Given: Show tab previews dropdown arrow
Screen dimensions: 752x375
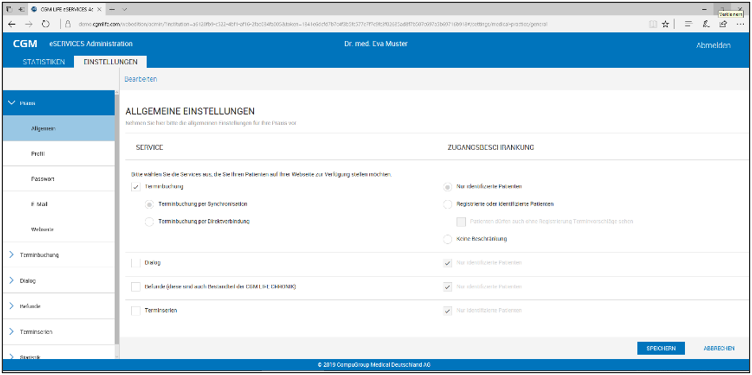Looking at the screenshot, I should (x=124, y=9).
